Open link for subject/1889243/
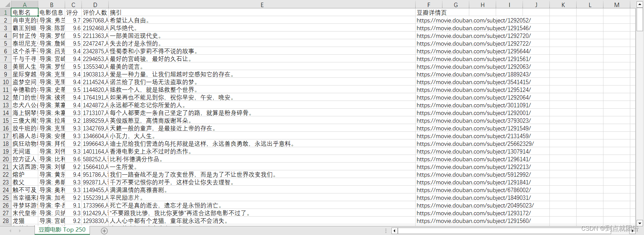 point(474,74)
